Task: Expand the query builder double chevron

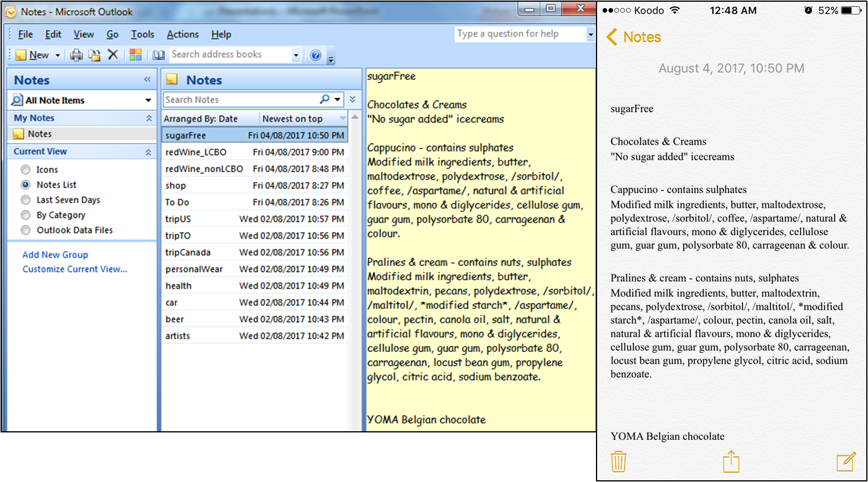Action: click(x=353, y=99)
